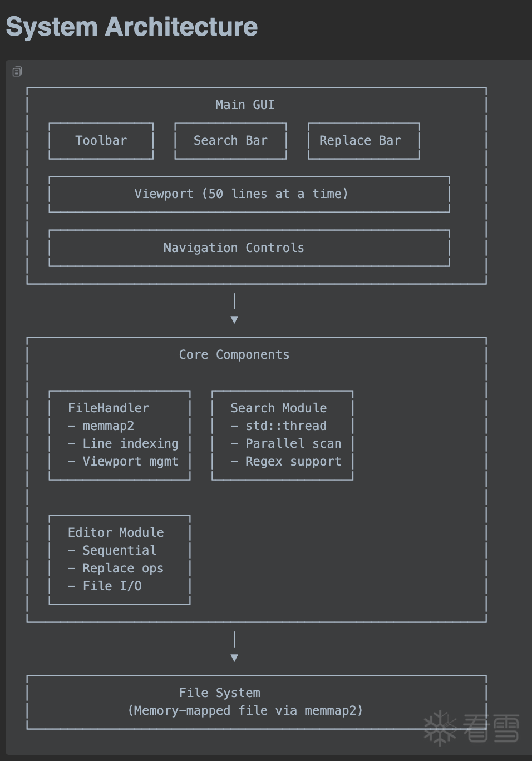The width and height of the screenshot is (532, 761).
Task: Click the "Main GUI" label
Action: [x=245, y=105]
